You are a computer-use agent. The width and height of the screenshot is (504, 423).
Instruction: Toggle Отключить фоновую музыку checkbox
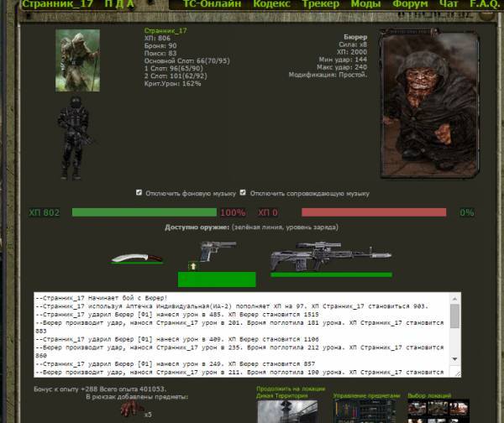tap(139, 192)
